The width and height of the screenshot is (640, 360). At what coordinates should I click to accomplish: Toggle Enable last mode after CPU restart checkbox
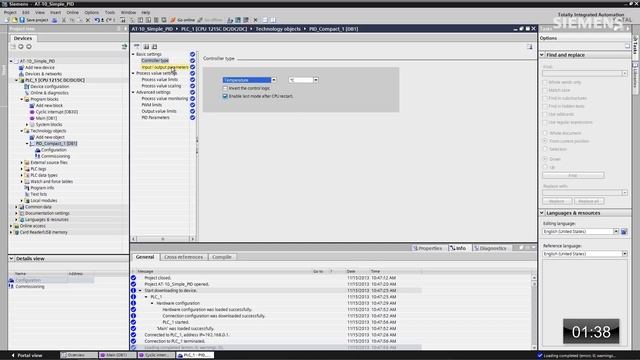(225, 96)
